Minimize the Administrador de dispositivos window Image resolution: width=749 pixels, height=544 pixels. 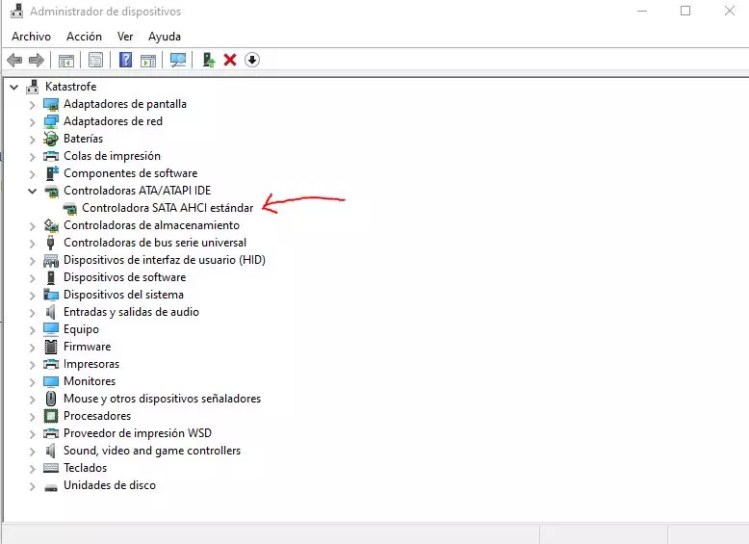pyautogui.click(x=642, y=11)
